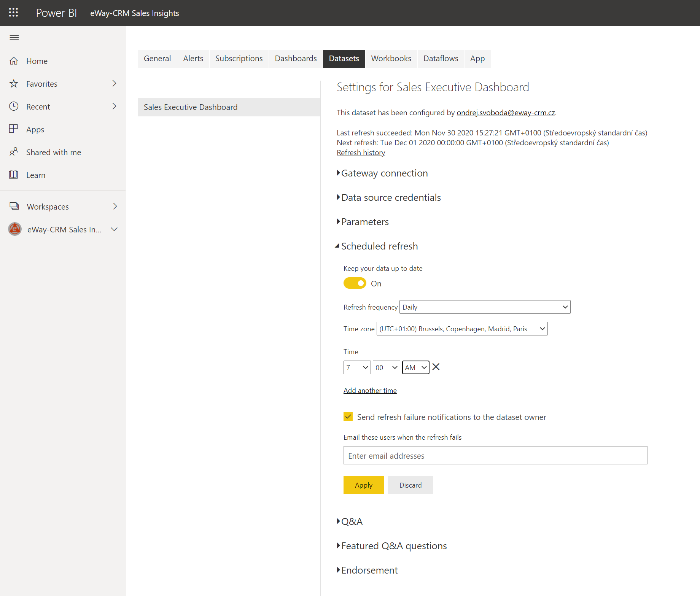Select the Datasets tab
Screen dimensions: 700x596
(x=344, y=59)
